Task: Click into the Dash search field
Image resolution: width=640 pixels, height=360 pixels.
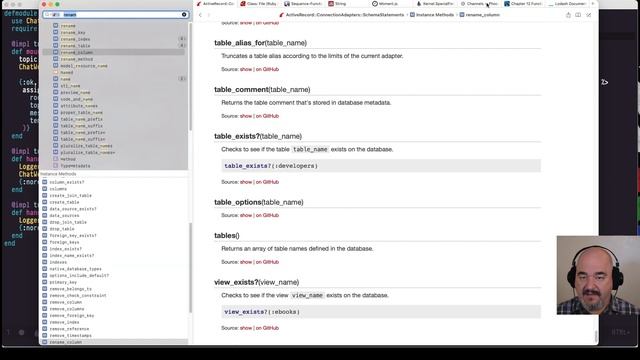Action: (x=115, y=15)
